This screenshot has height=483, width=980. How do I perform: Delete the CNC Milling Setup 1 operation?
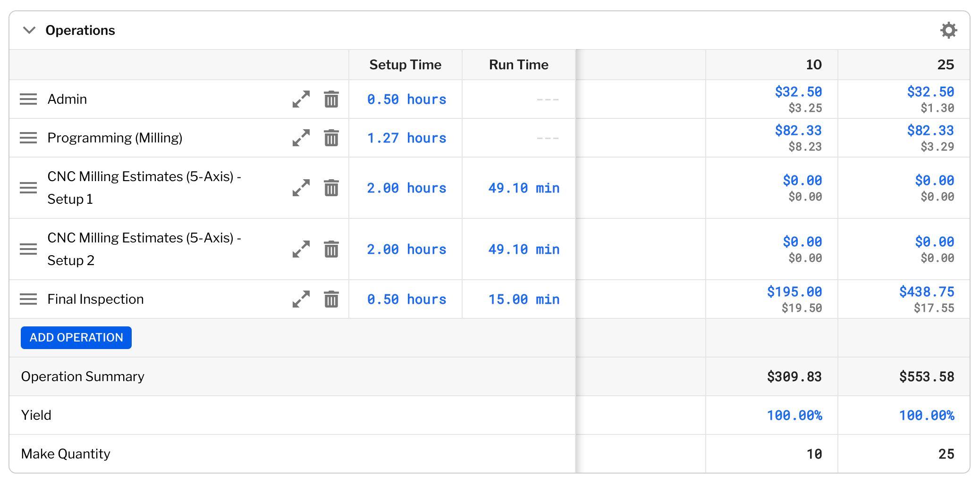pyautogui.click(x=331, y=187)
